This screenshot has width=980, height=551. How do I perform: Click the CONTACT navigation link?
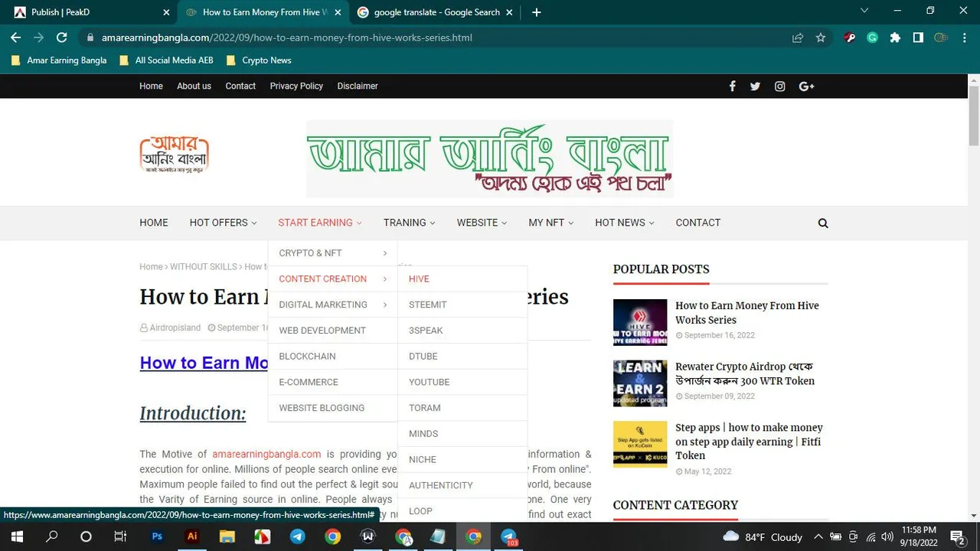tap(698, 223)
